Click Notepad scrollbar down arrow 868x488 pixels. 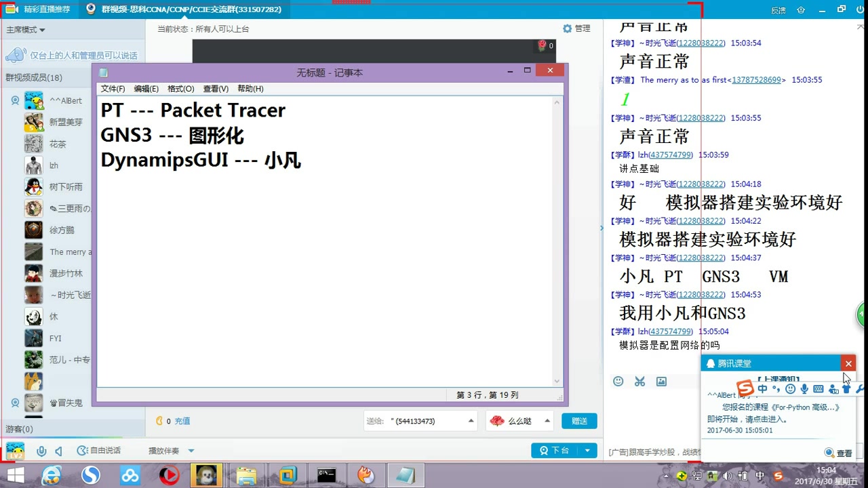pos(557,381)
